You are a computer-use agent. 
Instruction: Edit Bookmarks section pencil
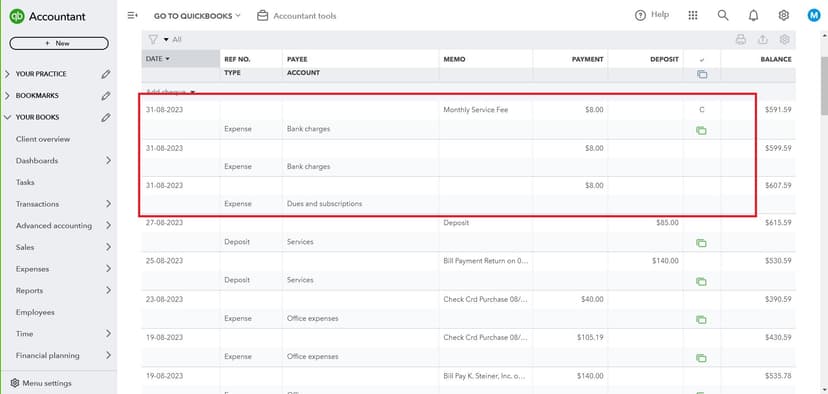pos(106,96)
